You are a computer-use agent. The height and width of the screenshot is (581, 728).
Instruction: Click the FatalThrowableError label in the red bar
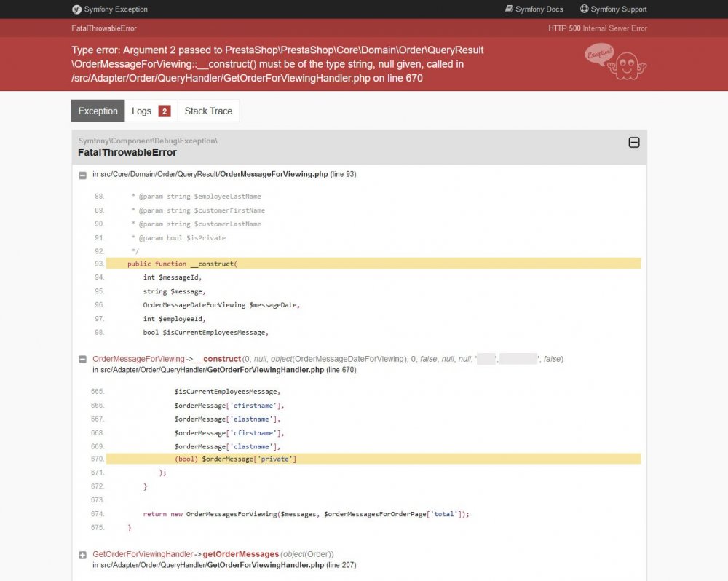point(104,28)
